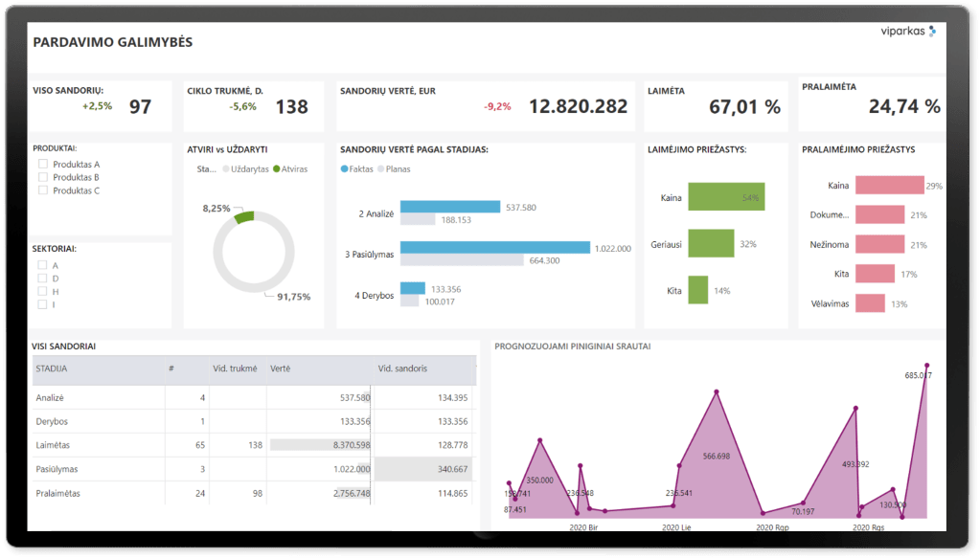Click the Uždarytas grey legend dot
This screenshot has height=559, width=980.
[225, 168]
